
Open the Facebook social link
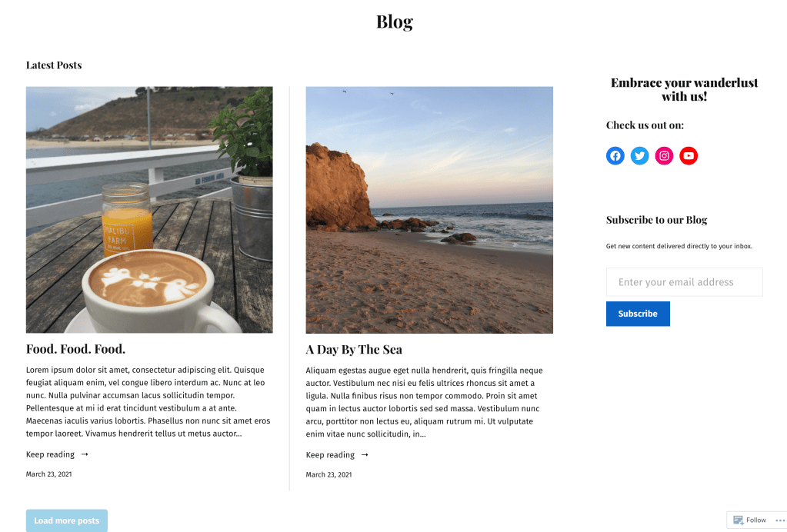615,156
